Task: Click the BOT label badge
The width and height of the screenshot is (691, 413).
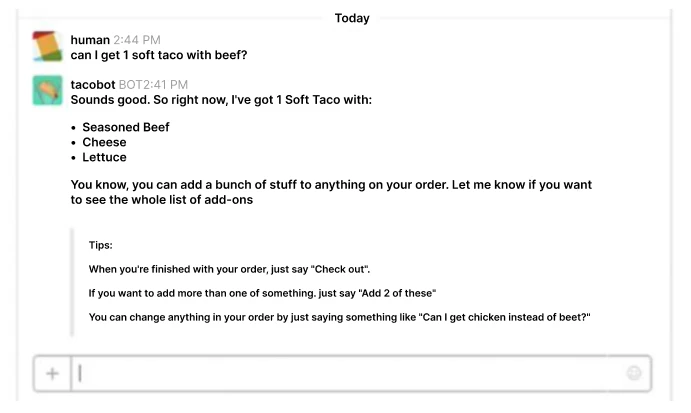Action: (130, 85)
